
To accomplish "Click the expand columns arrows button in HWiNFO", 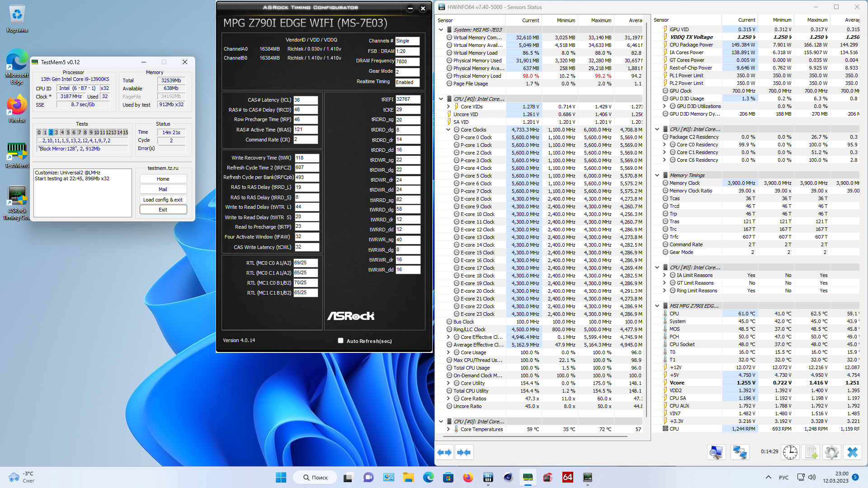I will tap(445, 452).
